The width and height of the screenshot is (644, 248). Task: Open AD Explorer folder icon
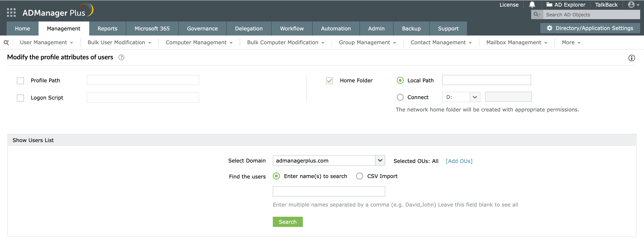tap(549, 5)
